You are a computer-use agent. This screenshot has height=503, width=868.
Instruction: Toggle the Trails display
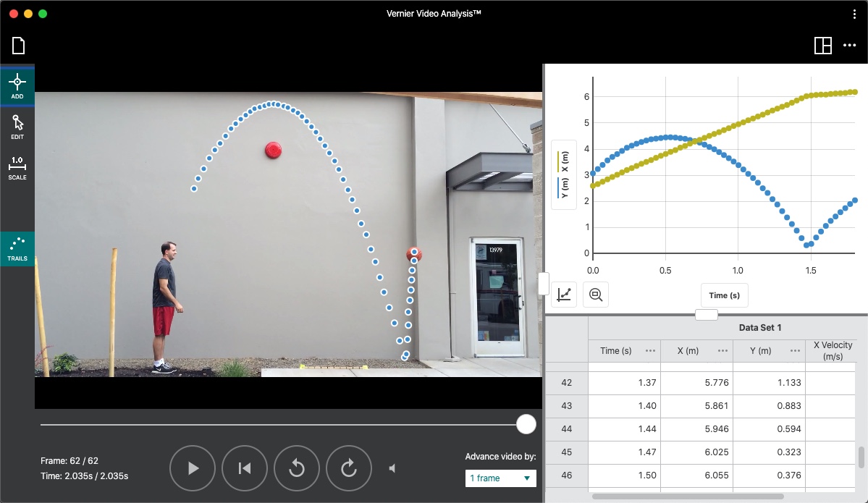17,248
